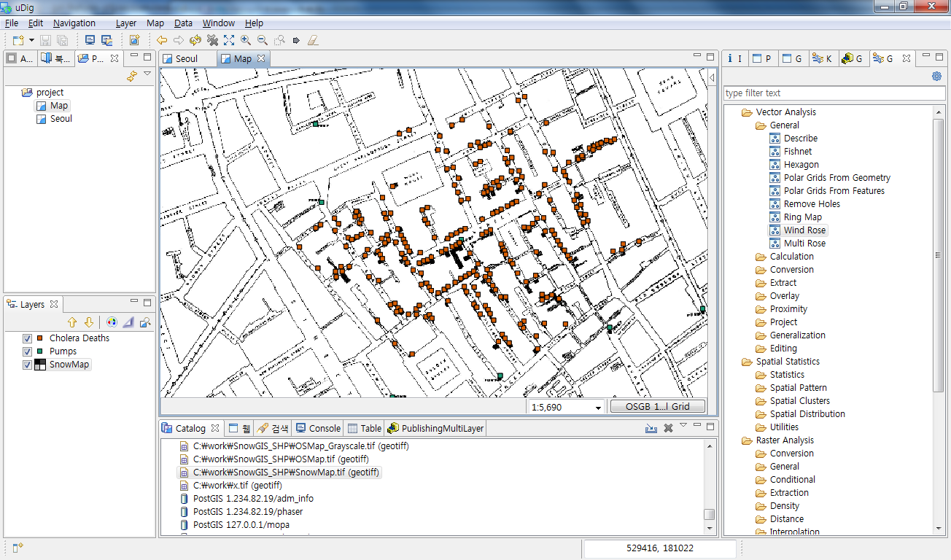Zoom to a specific layer using the glasses icon

click(146, 323)
